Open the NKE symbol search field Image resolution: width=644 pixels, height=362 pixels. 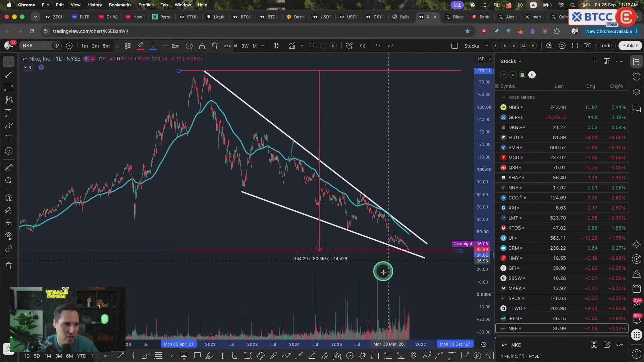40,46
